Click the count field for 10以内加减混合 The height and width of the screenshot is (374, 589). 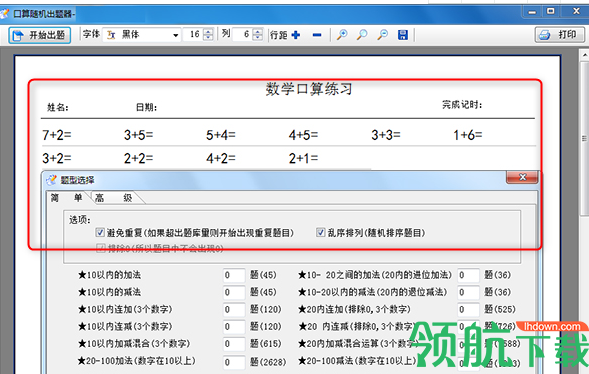pos(234,344)
